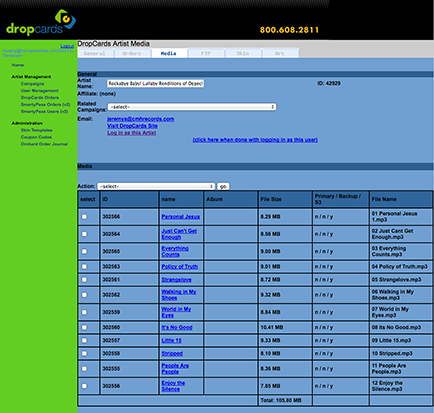Click file name 05 Strangelove.mp3
The image size is (434, 413).
(396, 280)
